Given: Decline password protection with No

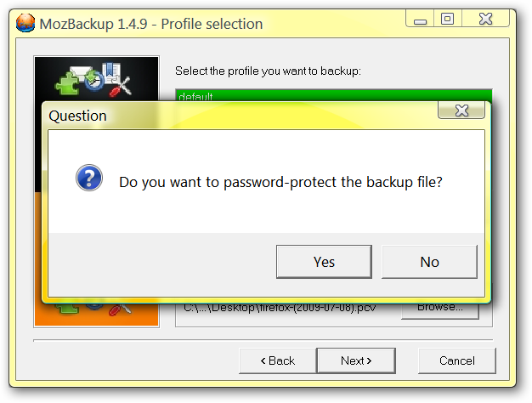Looking at the screenshot, I should click(429, 262).
